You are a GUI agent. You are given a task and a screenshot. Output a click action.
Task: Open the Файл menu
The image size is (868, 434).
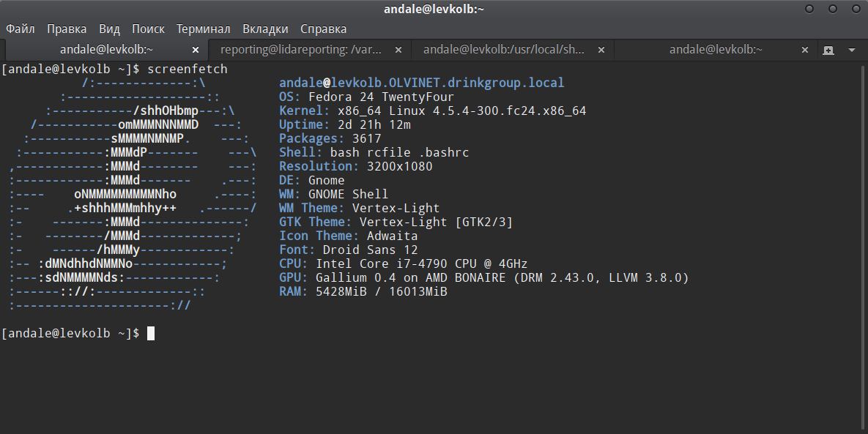[21, 29]
